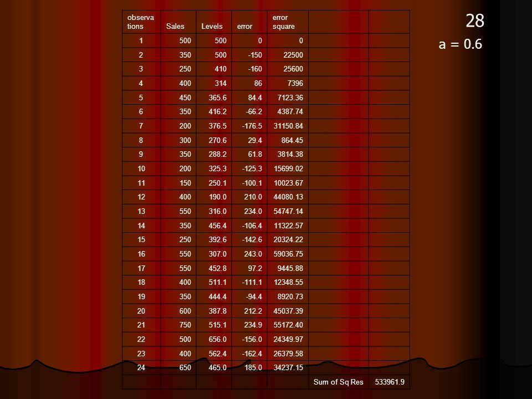This screenshot has width=532, height=399.
Task: Click Sales value 600
Action: click(185, 311)
